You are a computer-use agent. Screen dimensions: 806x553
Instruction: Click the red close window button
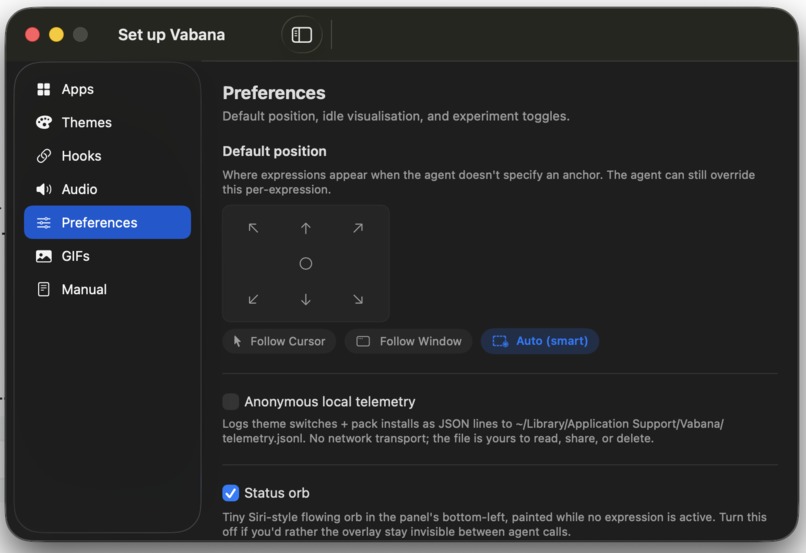pos(32,35)
